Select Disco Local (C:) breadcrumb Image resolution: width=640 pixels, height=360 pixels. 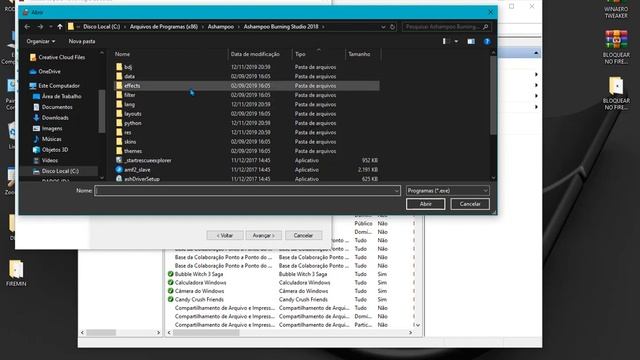(x=102, y=27)
